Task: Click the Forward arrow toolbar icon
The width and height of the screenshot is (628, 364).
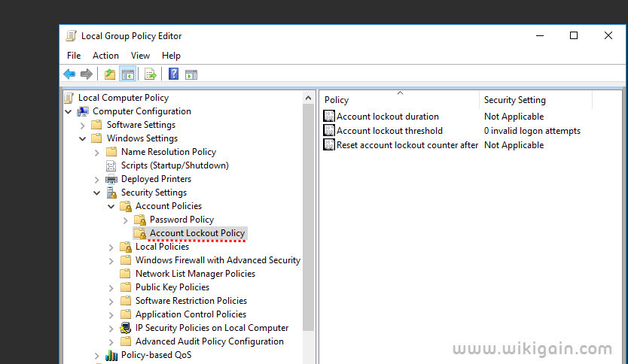Action: (87, 74)
